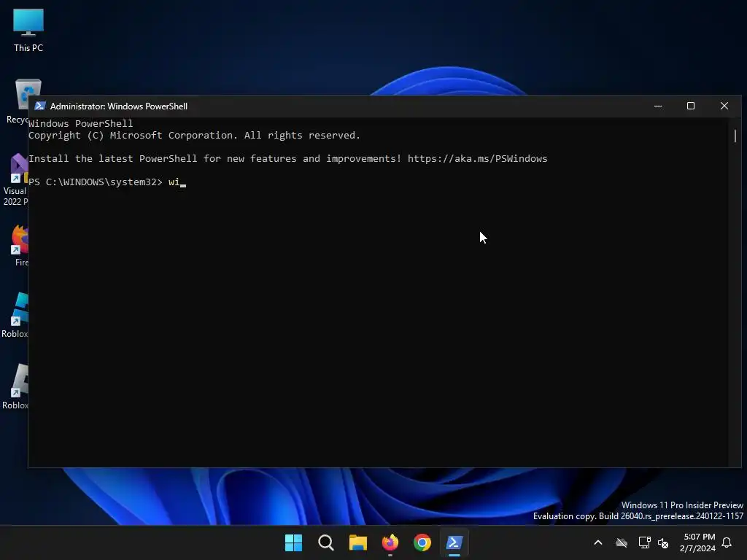The height and width of the screenshot is (560, 747).
Task: Open Firefox from the taskbar
Action: pos(390,542)
